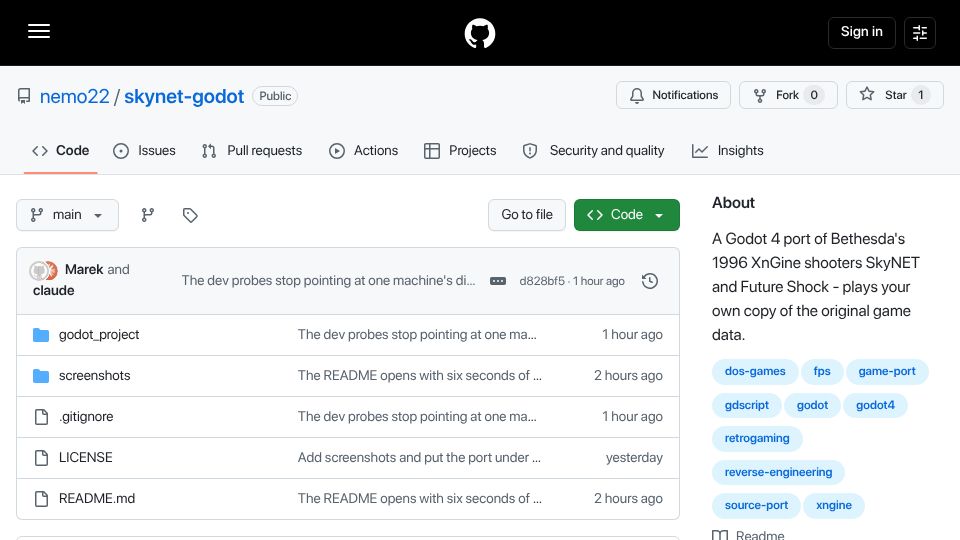View branches via the branch icon
This screenshot has width=960, height=540.
[x=148, y=215]
